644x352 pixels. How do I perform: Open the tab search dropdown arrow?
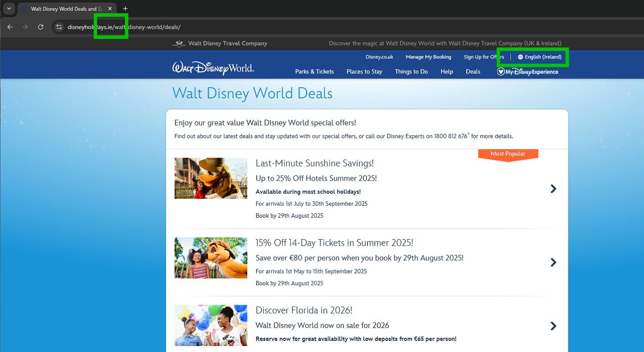tap(9, 9)
